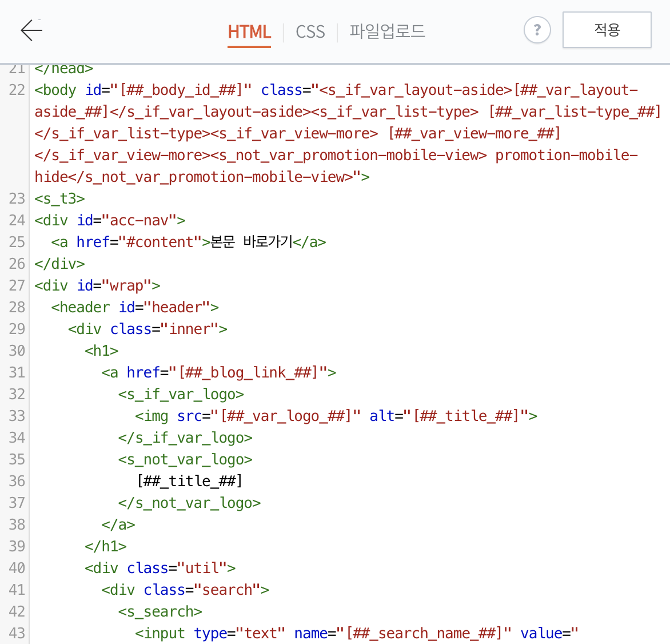Click div class="inner" on line 29
Screen dimensions: 670x644
[147, 329]
